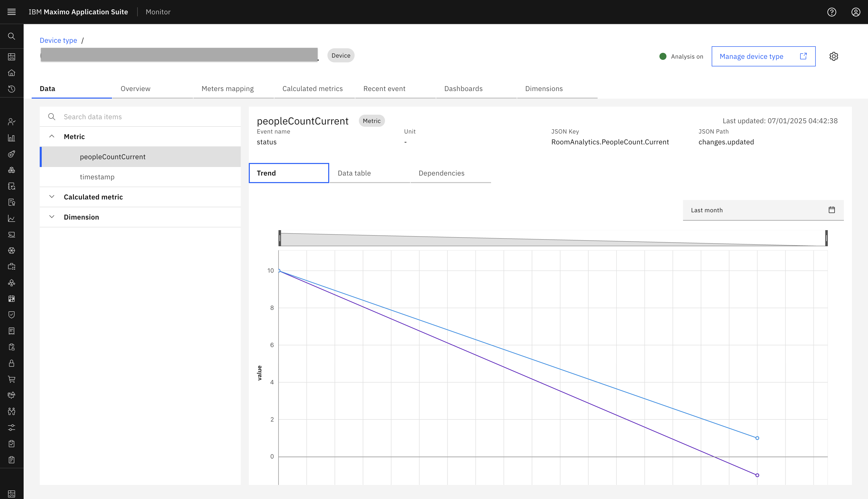Image resolution: width=868 pixels, height=499 pixels.
Task: Click the clipboard list sidebar icon
Action: coord(12,460)
